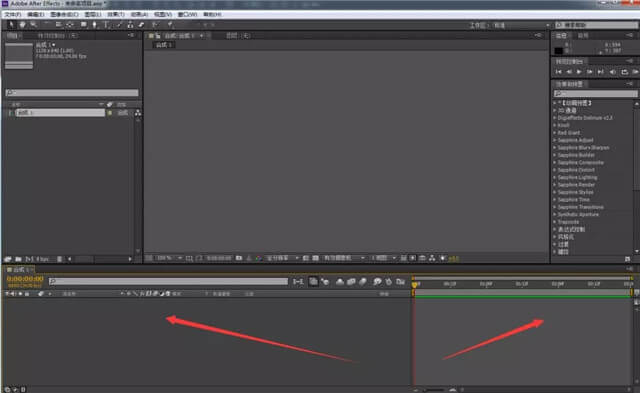Toggle the live update button in timeline
The image size is (640, 393).
(x=313, y=282)
